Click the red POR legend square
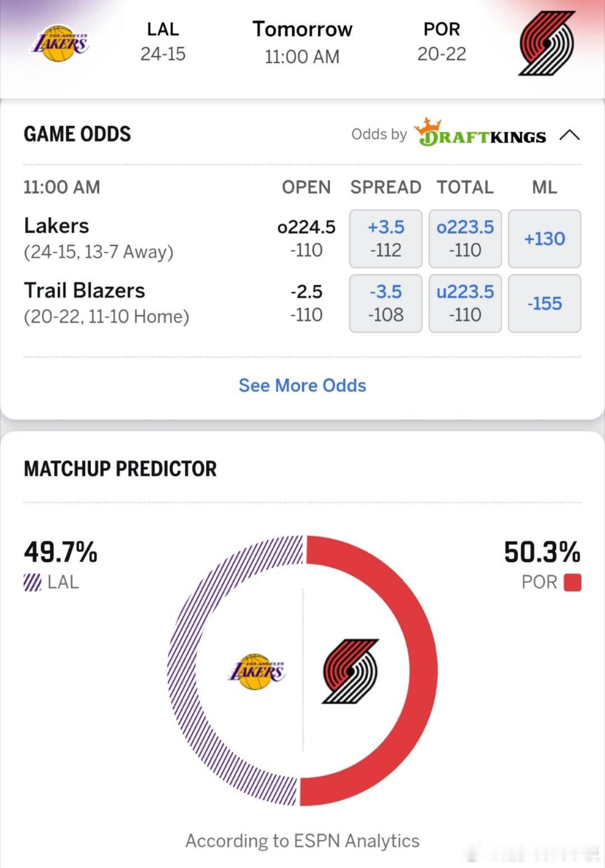The image size is (605, 868). 572,582
